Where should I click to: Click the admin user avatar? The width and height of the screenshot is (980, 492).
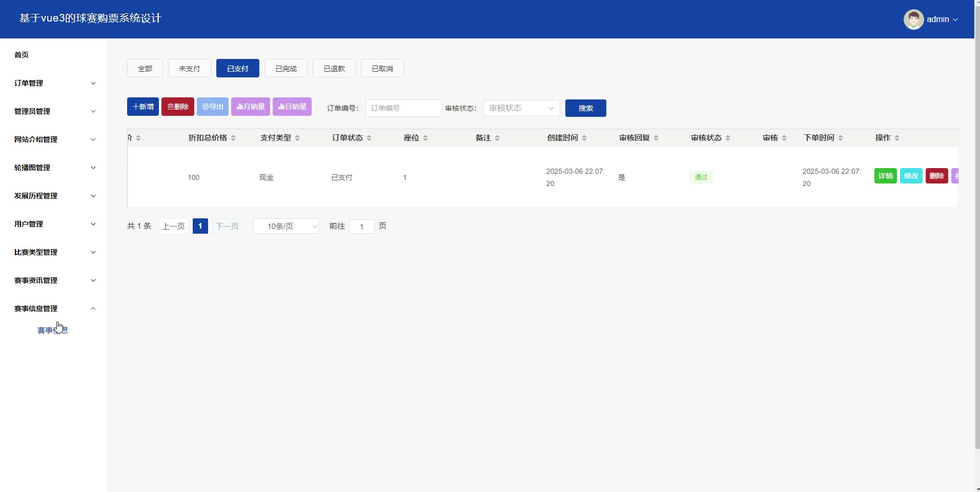pyautogui.click(x=913, y=19)
